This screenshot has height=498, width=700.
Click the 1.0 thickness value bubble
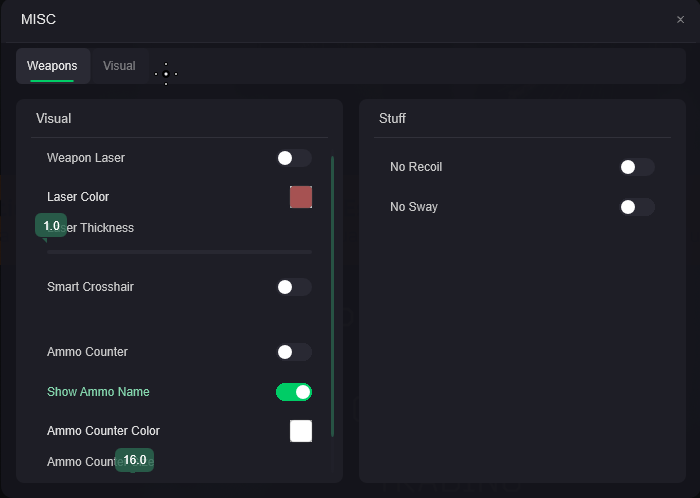(51, 226)
